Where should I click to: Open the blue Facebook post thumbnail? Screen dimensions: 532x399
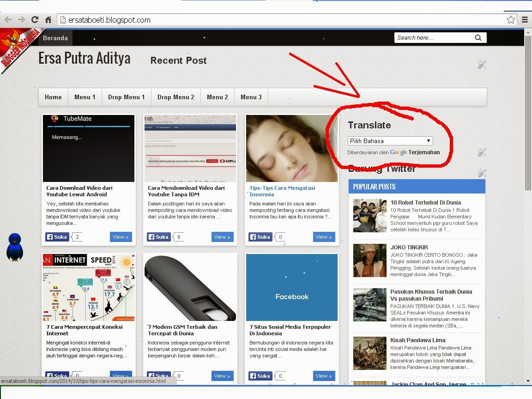click(292, 287)
